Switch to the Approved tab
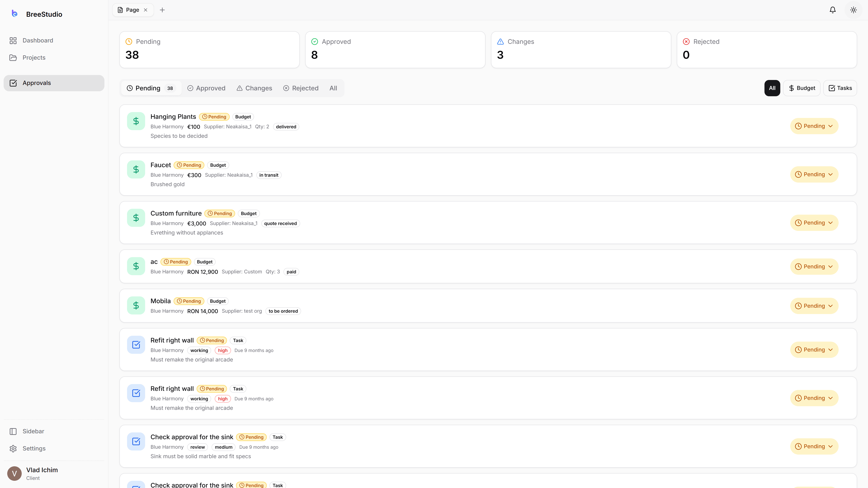Image resolution: width=868 pixels, height=488 pixels. click(x=206, y=88)
